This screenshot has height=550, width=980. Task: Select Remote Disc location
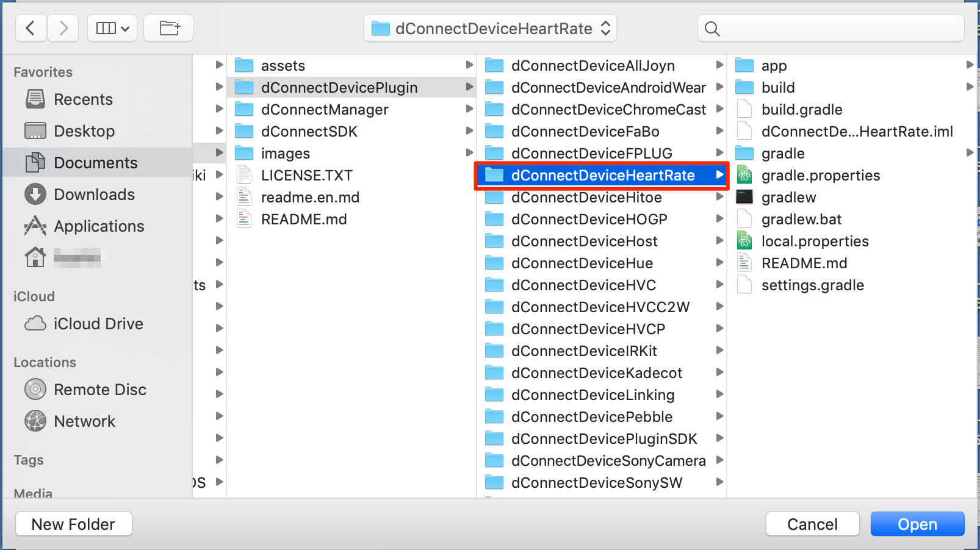(100, 390)
